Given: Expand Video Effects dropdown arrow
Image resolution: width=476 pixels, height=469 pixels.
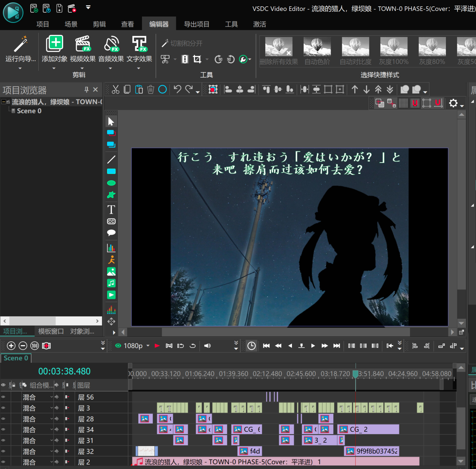Looking at the screenshot, I should [82, 68].
